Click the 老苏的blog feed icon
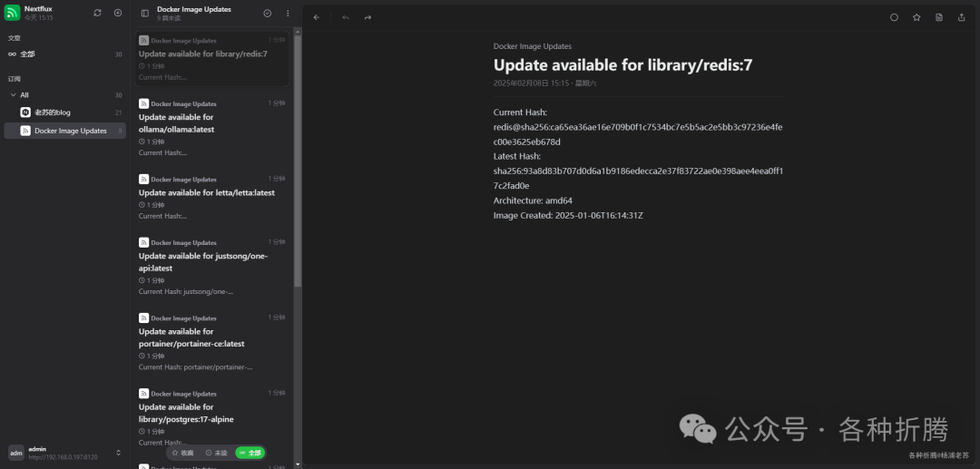This screenshot has width=980, height=469. pyautogui.click(x=25, y=112)
